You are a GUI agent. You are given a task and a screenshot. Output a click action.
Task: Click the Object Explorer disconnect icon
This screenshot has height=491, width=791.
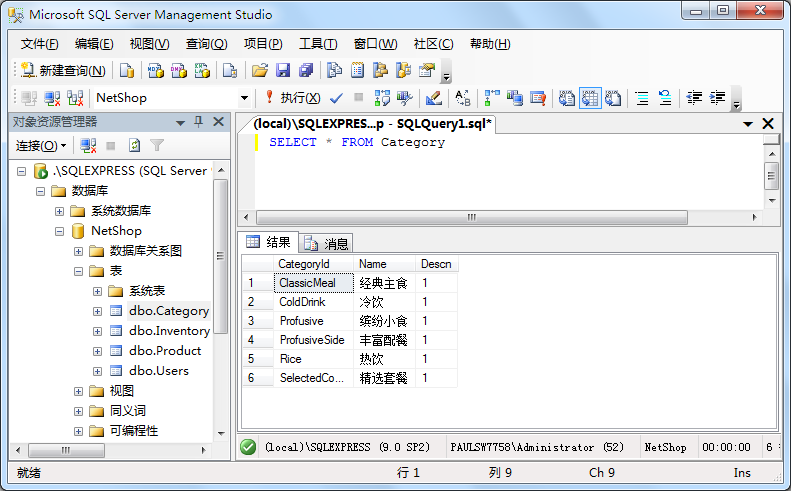click(x=88, y=146)
